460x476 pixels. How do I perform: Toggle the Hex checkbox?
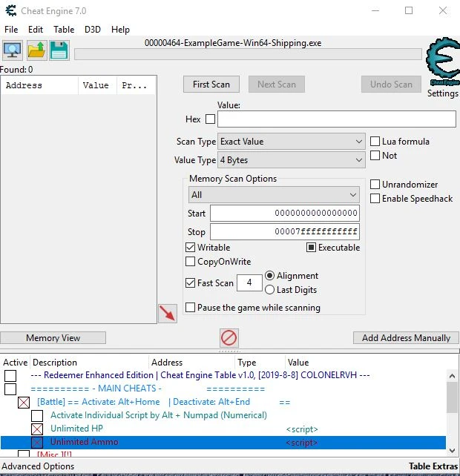[210, 119]
